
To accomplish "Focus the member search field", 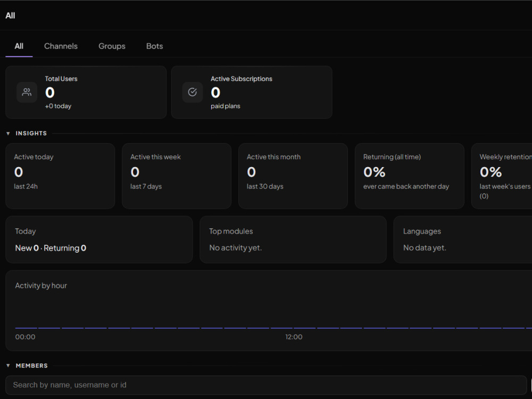I will click(x=266, y=385).
